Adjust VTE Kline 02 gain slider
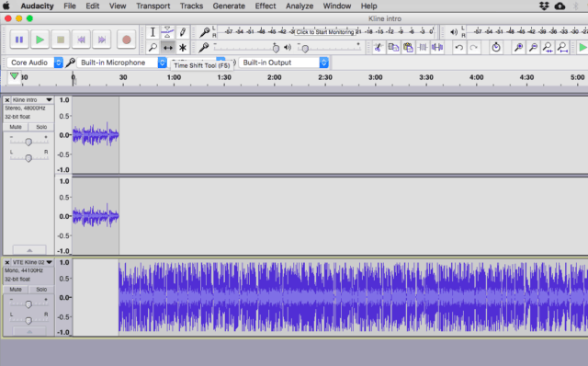Image resolution: width=588 pixels, height=366 pixels. coord(28,304)
